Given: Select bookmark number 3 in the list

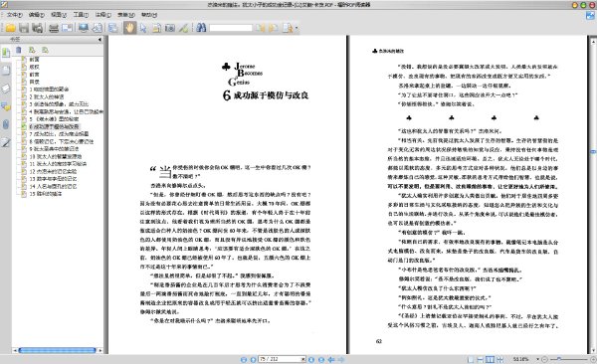Looking at the screenshot, I should (59, 104).
